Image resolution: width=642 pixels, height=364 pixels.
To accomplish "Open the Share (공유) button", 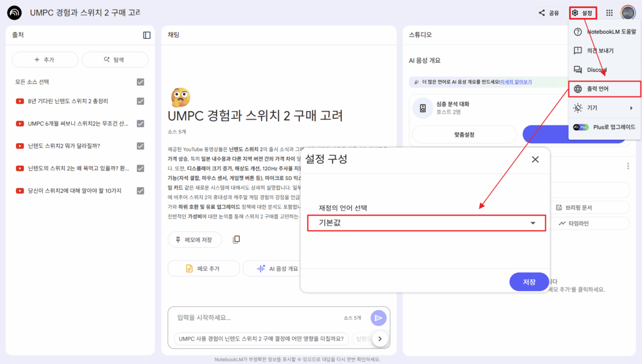I will click(549, 13).
